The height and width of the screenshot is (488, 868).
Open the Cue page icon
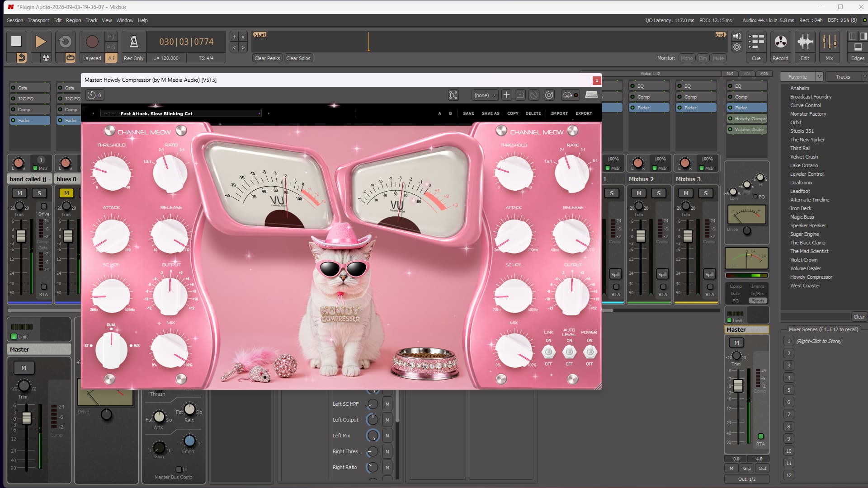point(756,42)
